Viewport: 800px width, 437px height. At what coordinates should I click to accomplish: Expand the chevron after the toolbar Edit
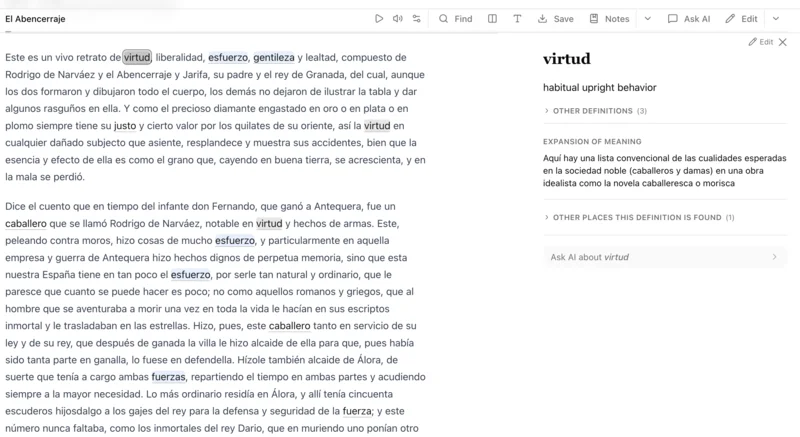tap(776, 19)
